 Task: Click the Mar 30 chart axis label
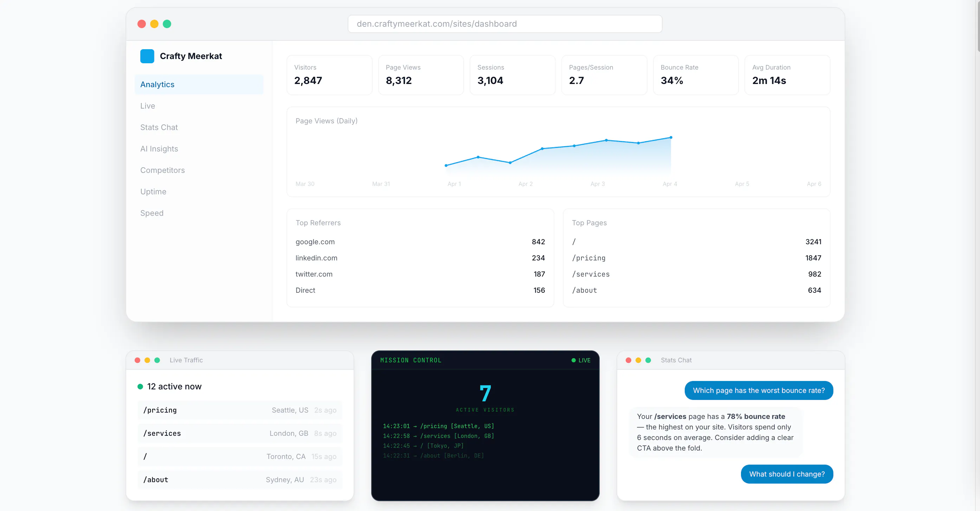pyautogui.click(x=305, y=184)
